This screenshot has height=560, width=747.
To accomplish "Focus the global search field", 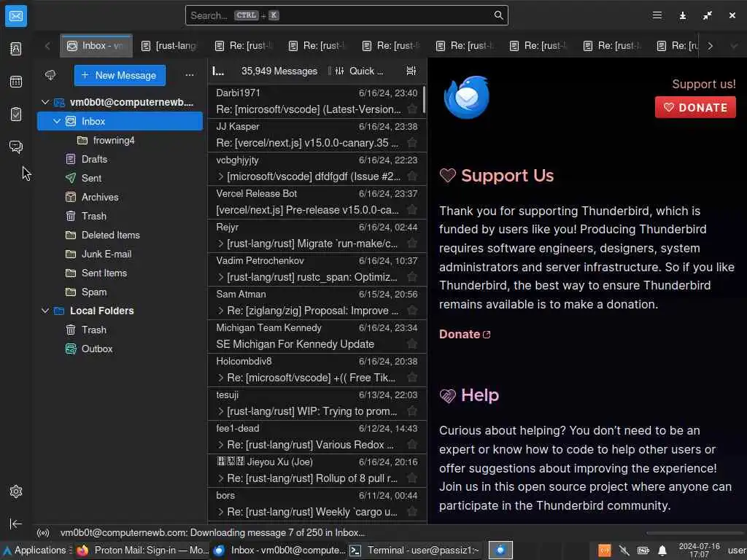I will tap(347, 15).
